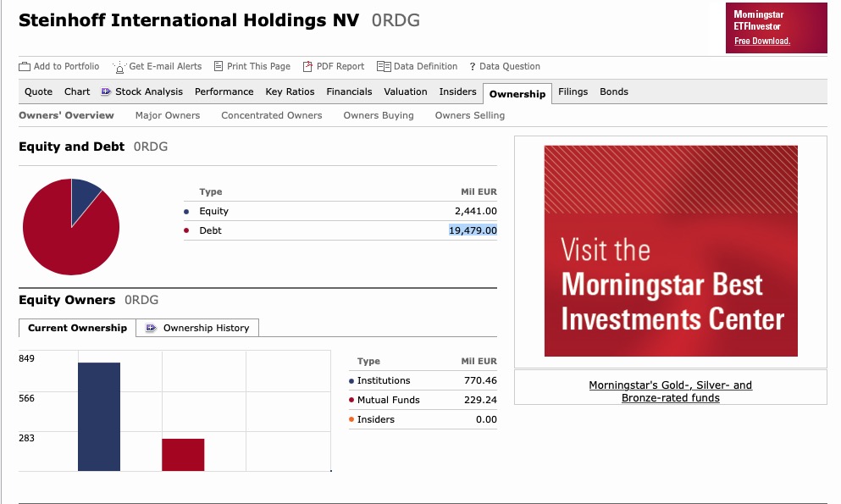Switch to the Financials tab
Image resolution: width=841 pixels, height=504 pixels.
(x=349, y=91)
